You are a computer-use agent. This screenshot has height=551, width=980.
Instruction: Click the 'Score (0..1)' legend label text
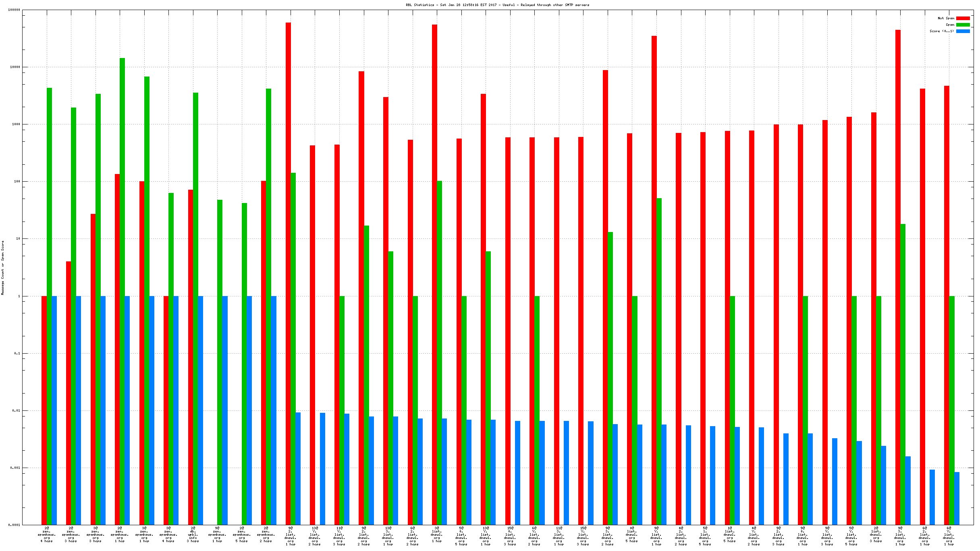tap(941, 31)
